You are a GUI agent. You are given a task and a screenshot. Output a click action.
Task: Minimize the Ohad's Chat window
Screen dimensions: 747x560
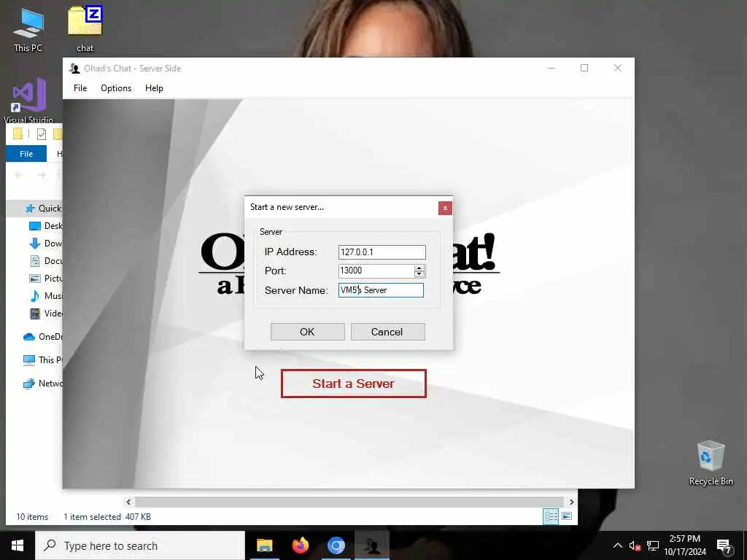pos(551,68)
